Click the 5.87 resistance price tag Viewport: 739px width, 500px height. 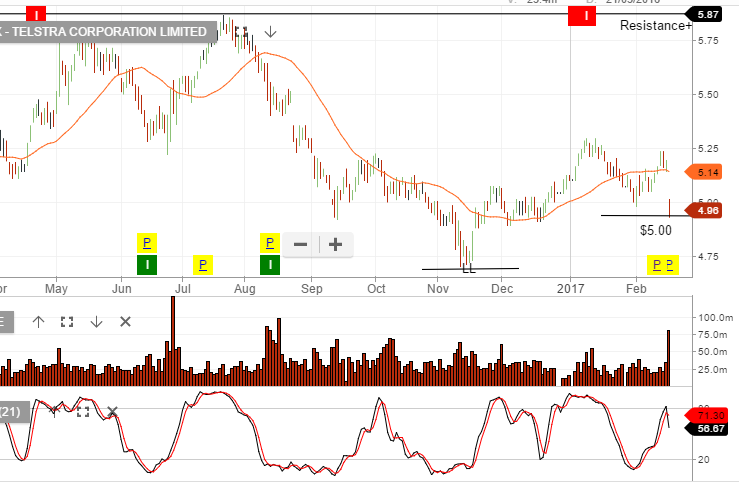click(705, 15)
